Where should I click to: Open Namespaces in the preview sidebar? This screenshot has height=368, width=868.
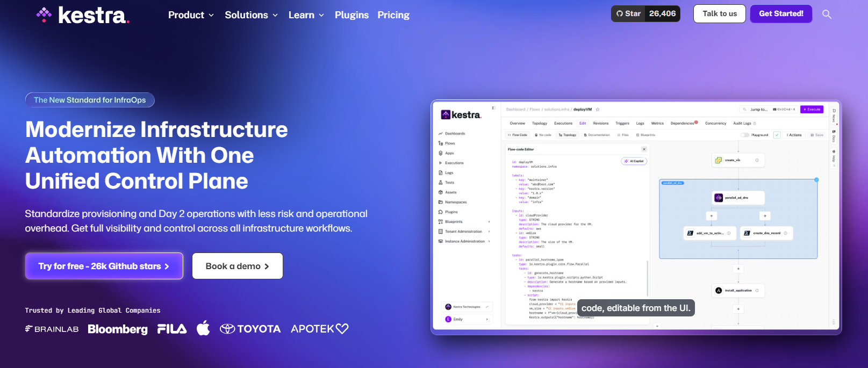tap(453, 202)
